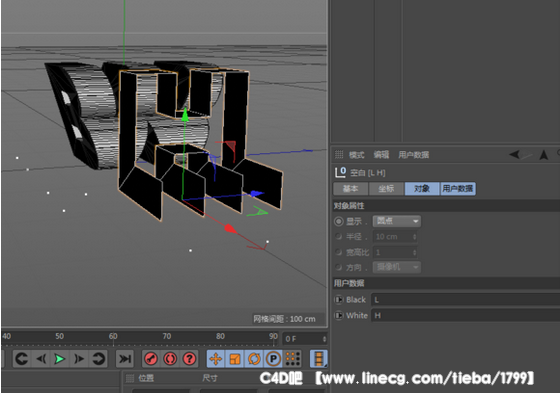Screen dimensions: 560x395
Task: Open the 显示 display shape dropdown
Action: click(397, 221)
